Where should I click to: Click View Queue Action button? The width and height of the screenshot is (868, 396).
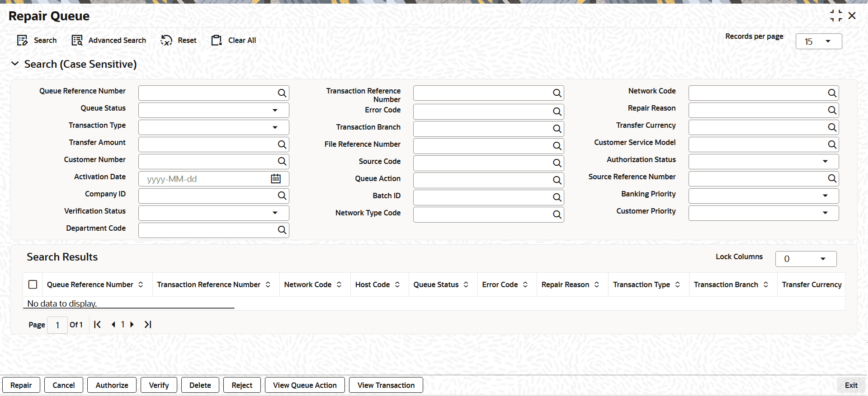[x=305, y=385]
